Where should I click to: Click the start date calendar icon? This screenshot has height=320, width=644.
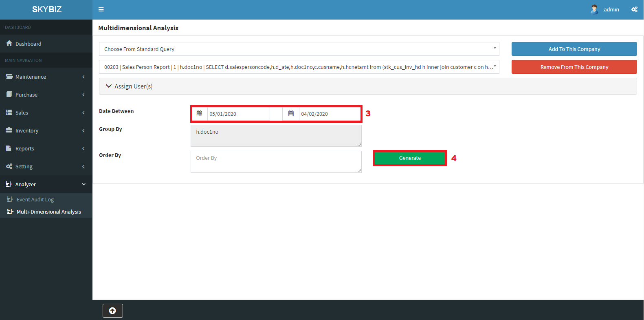tap(199, 114)
